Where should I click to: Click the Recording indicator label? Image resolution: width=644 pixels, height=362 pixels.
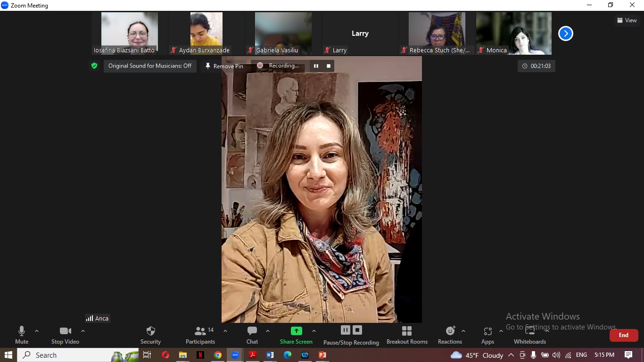[x=279, y=66]
